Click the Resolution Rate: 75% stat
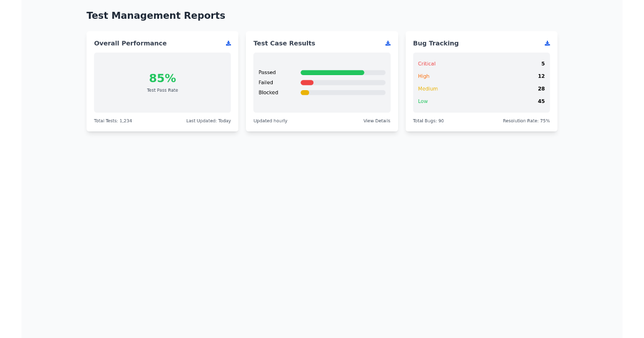Screen dimensions: 644x338 coord(526,121)
